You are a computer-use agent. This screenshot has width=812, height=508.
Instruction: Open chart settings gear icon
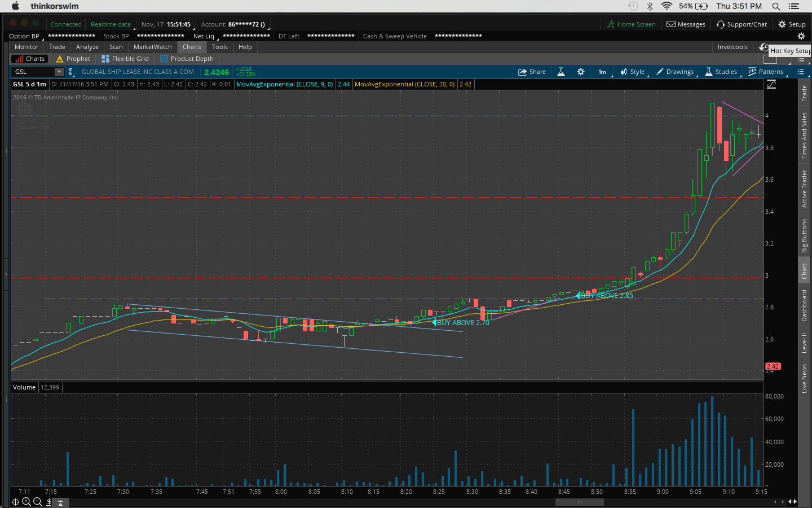tap(581, 72)
